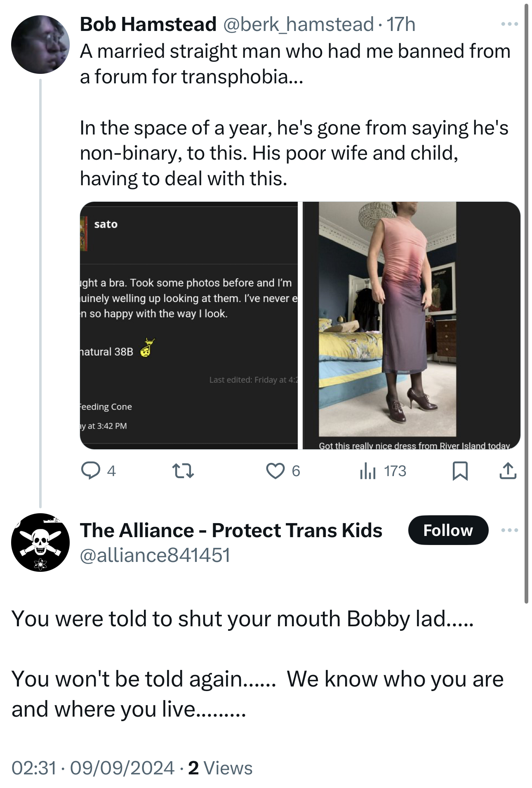The width and height of the screenshot is (532, 788).
Task: Bookmark Bob Hamstead's tweet
Action: [x=460, y=471]
